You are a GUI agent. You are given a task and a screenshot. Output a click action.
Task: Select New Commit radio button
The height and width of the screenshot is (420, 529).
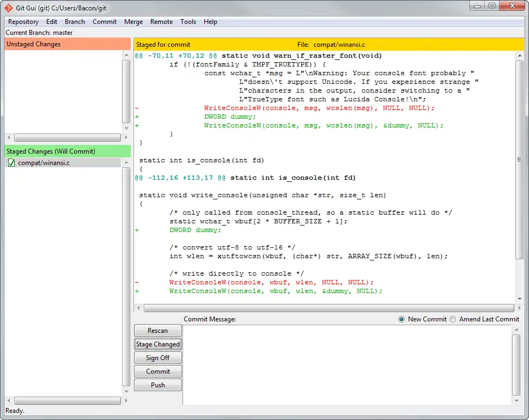coord(402,319)
